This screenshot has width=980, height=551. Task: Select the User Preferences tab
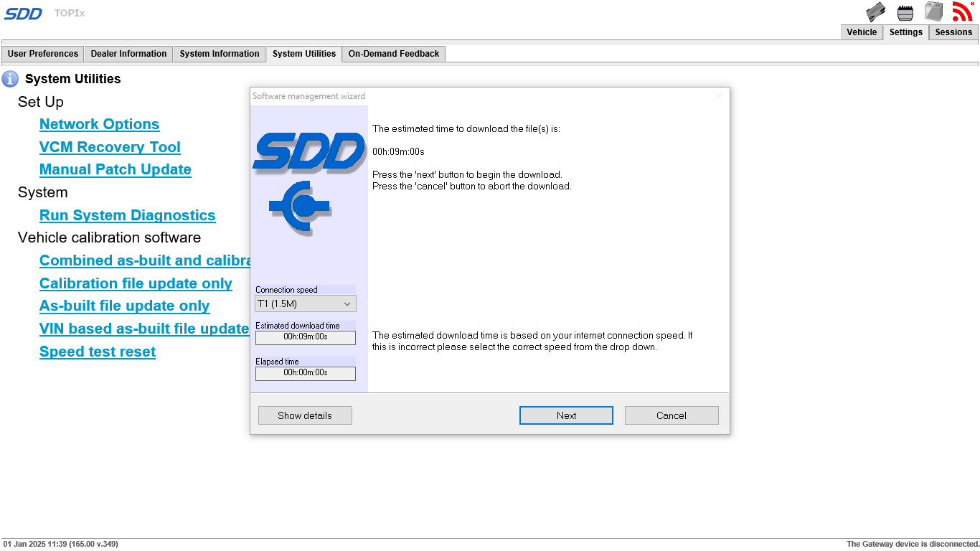click(x=43, y=54)
